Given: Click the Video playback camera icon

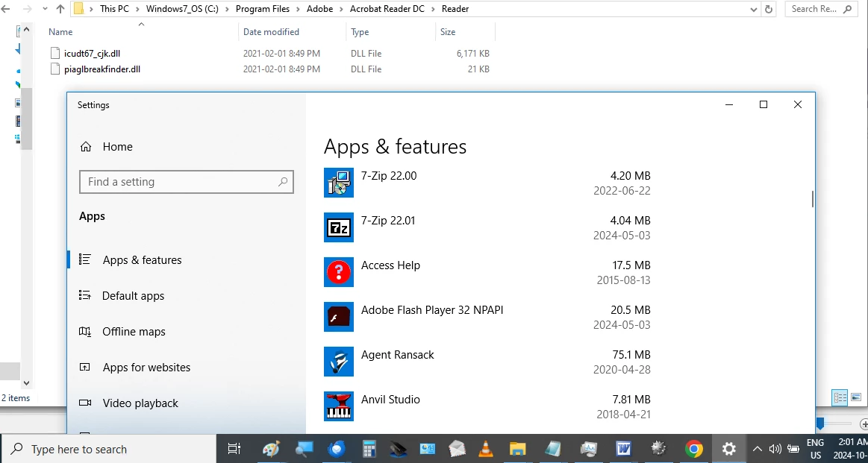Looking at the screenshot, I should 84,403.
